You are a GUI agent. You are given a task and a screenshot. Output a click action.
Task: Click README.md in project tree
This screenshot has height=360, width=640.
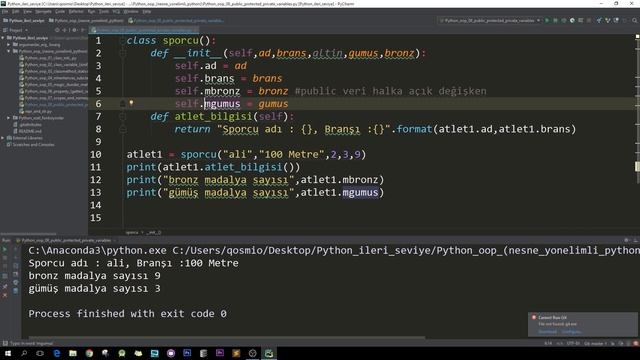click(30, 131)
